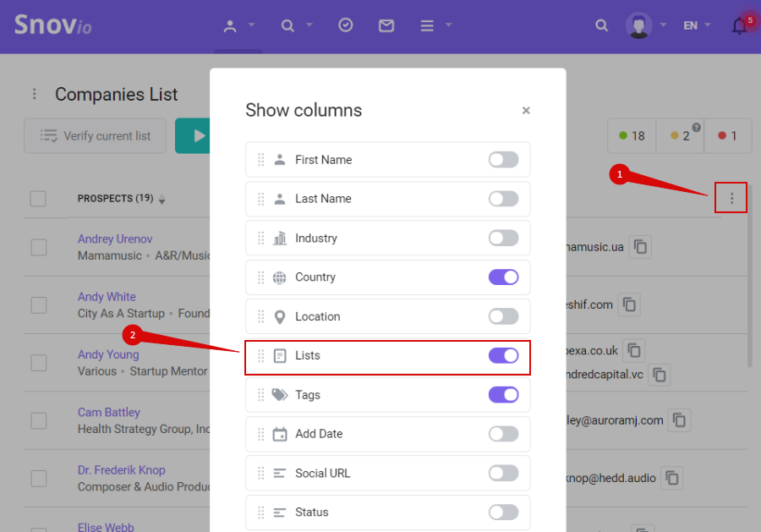Grab the Tags row drag handle

tap(261, 395)
